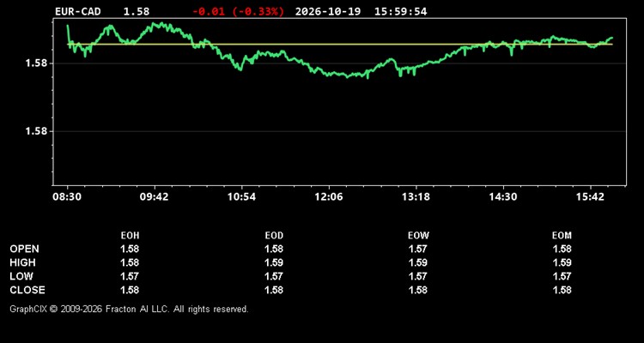
Task: Click the EOM HIGH value 1.59
Action: coord(562,262)
